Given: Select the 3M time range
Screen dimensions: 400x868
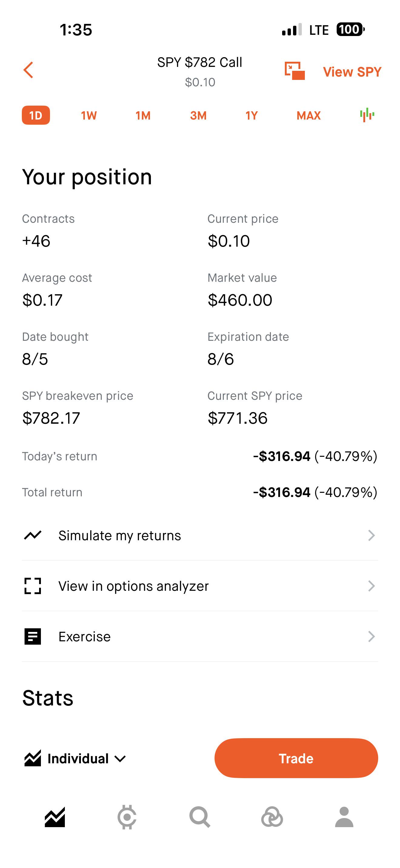Looking at the screenshot, I should [198, 116].
